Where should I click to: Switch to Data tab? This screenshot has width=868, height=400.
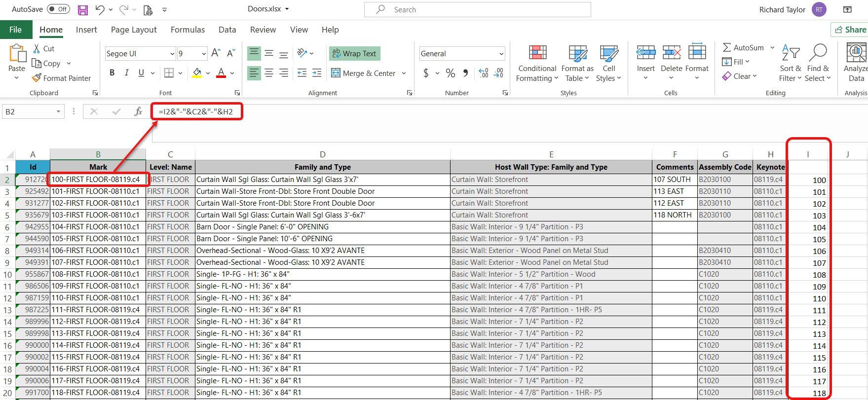[227, 30]
